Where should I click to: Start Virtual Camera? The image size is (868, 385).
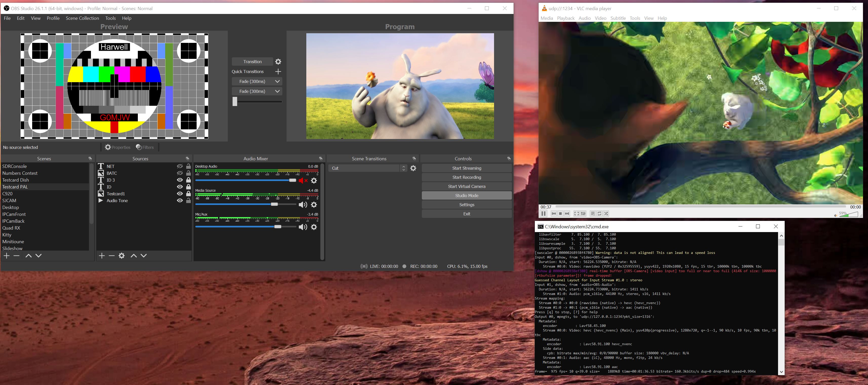(x=467, y=186)
